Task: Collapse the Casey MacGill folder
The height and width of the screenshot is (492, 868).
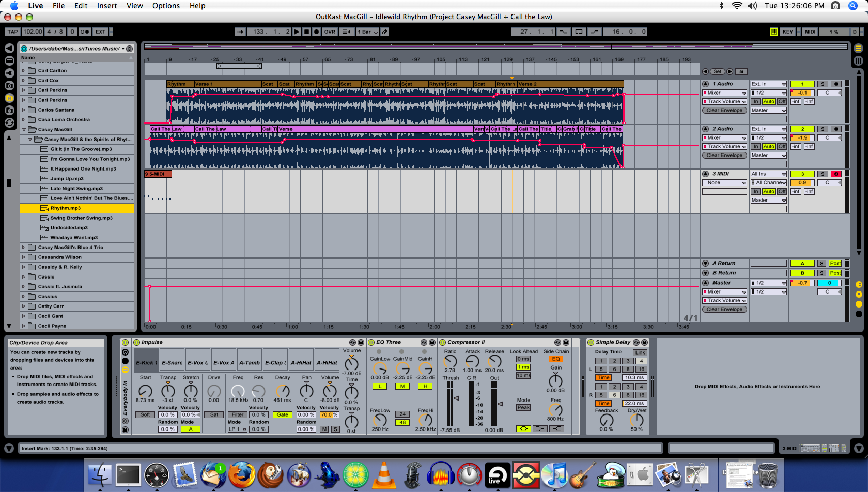Action: [x=23, y=130]
